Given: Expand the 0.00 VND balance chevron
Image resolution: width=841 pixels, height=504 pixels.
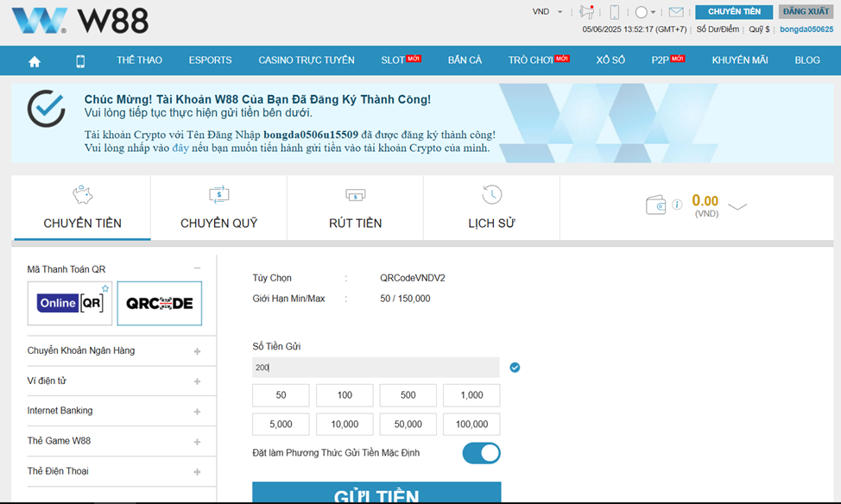Looking at the screenshot, I should click(x=737, y=207).
